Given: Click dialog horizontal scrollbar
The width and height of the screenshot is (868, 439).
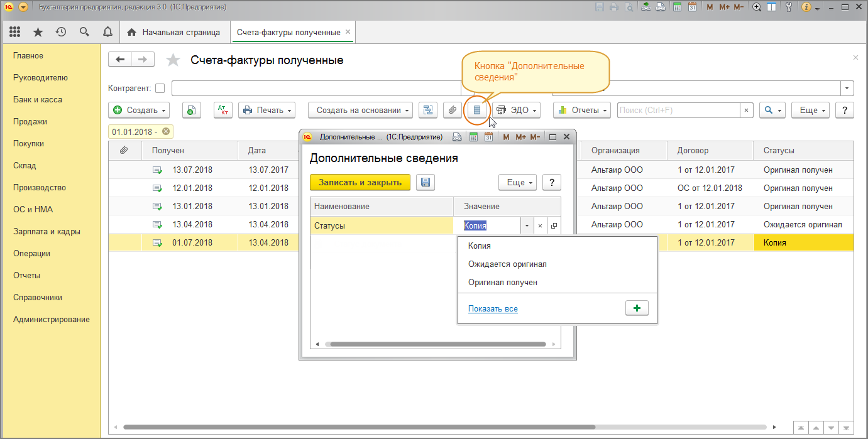Looking at the screenshot, I should [438, 344].
